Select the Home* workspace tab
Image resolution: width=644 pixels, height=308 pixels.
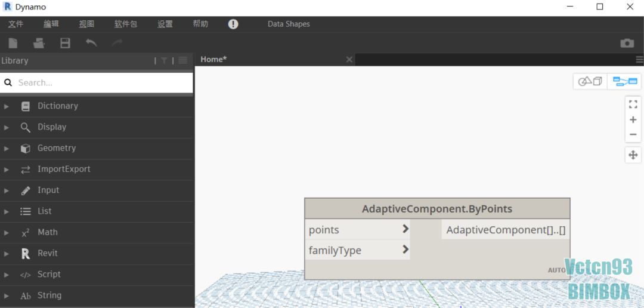(x=213, y=59)
